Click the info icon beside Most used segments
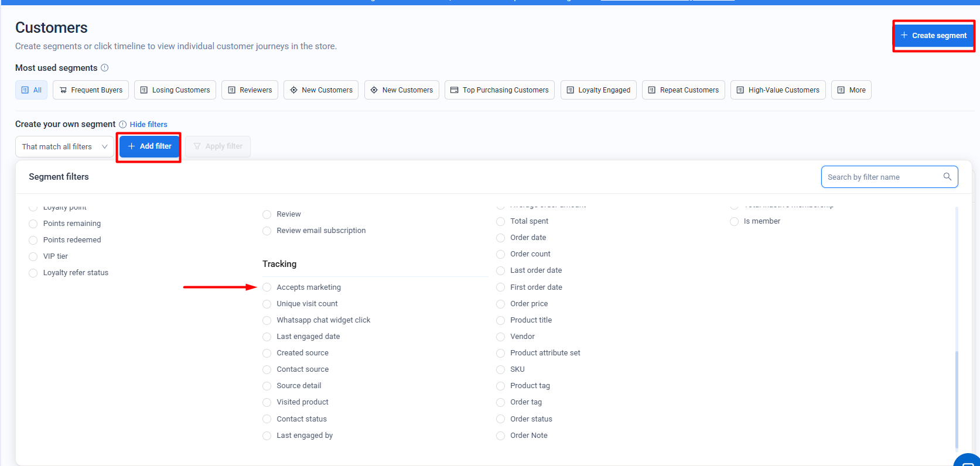The image size is (980, 466). click(105, 68)
